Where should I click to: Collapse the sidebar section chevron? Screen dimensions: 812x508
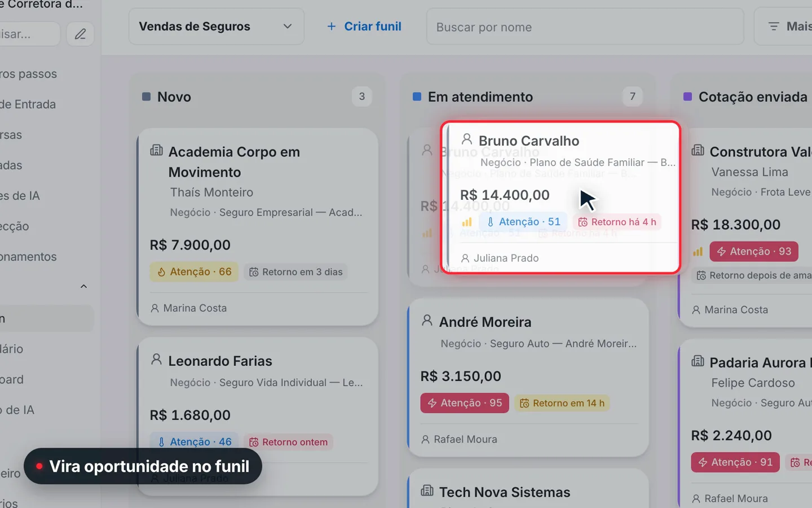83,287
